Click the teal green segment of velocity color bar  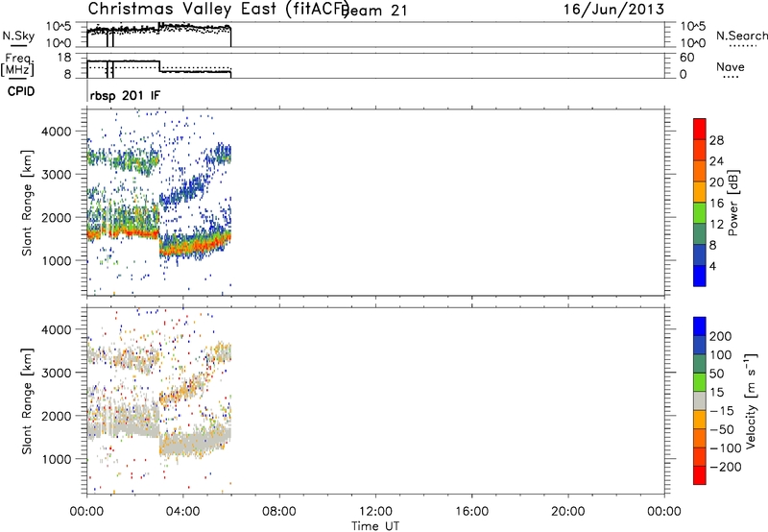pyautogui.click(x=700, y=363)
